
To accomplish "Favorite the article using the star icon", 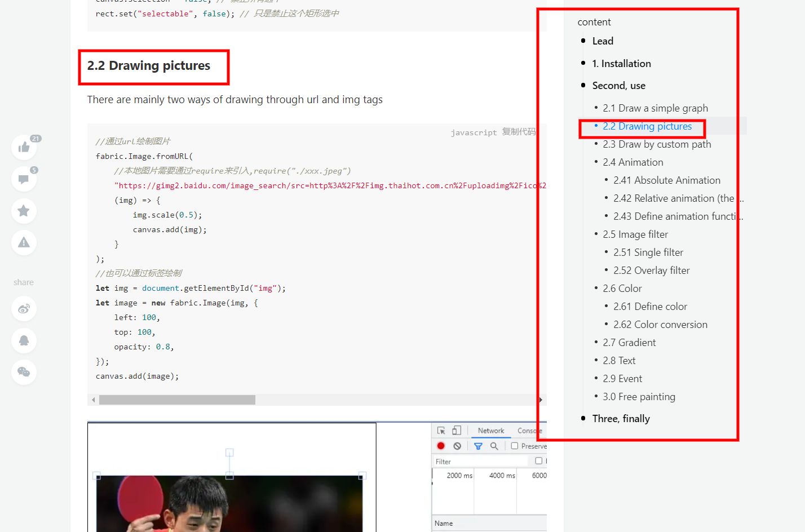I will point(24,211).
